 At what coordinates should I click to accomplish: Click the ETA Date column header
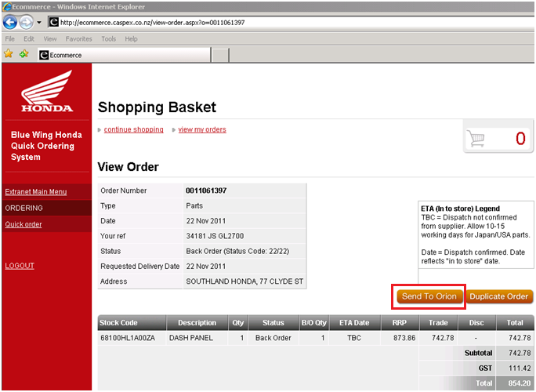click(x=354, y=322)
